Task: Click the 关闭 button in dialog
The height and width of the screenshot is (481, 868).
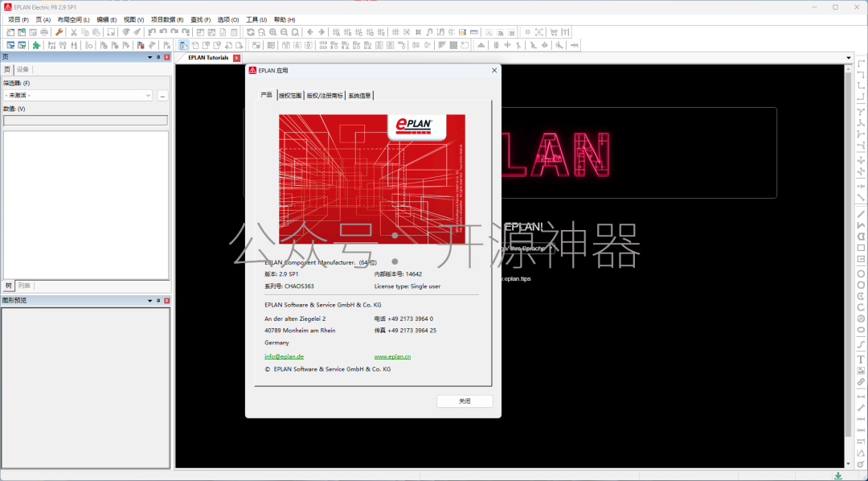Action: point(465,401)
